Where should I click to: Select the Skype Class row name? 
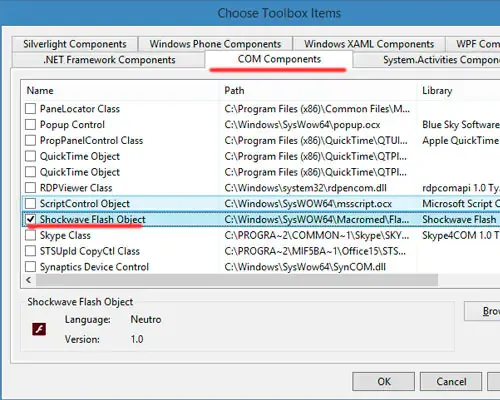click(x=65, y=235)
